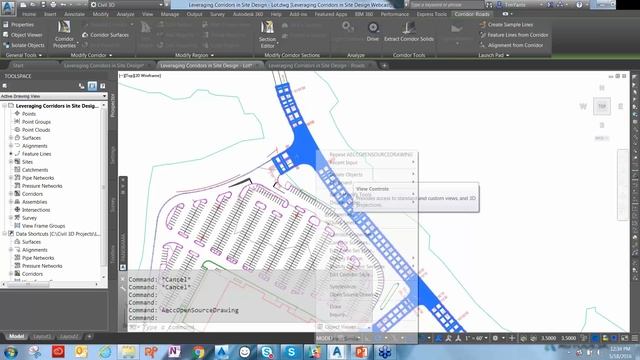The height and width of the screenshot is (360, 640).
Task: Open the Active Drawing View dropdown
Action: pos(53,96)
